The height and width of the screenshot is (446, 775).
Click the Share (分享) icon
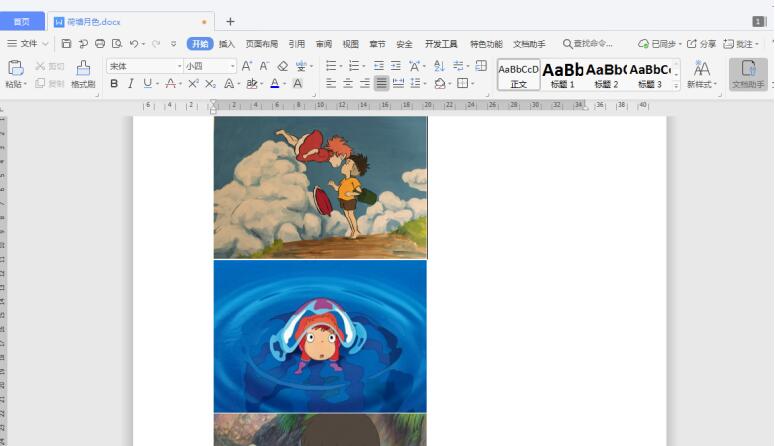(x=701, y=44)
